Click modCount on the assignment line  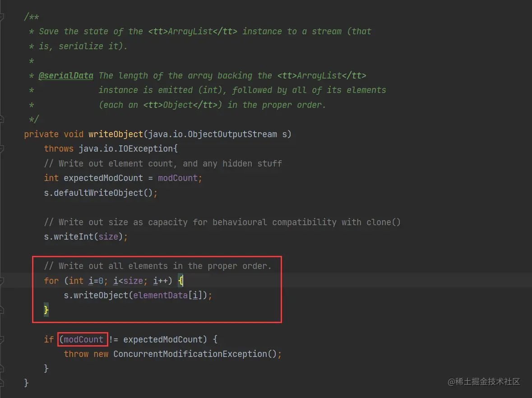click(x=178, y=178)
